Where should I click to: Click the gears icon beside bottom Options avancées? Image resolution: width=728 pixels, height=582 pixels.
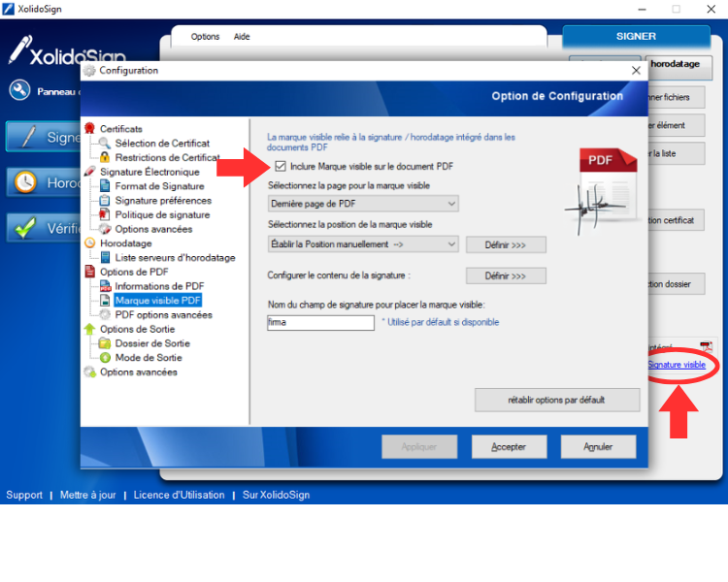[x=89, y=372]
